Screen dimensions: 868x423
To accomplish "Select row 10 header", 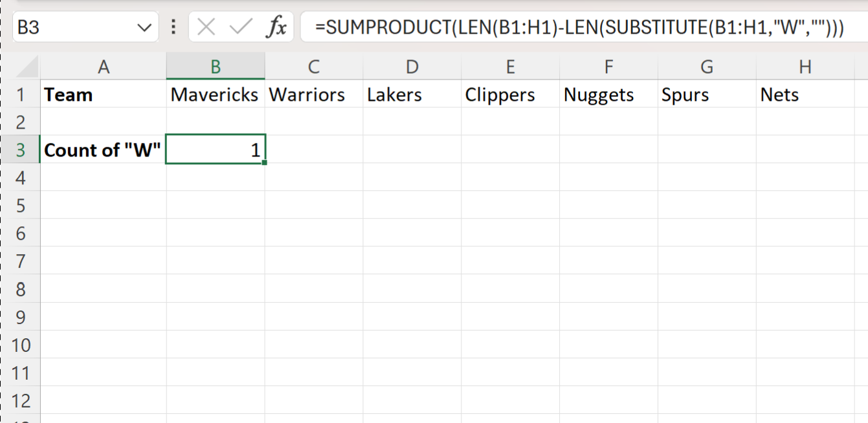I will [x=21, y=345].
